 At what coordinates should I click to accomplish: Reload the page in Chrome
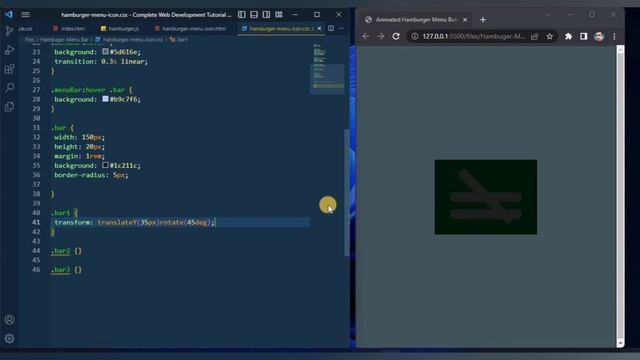(x=396, y=36)
